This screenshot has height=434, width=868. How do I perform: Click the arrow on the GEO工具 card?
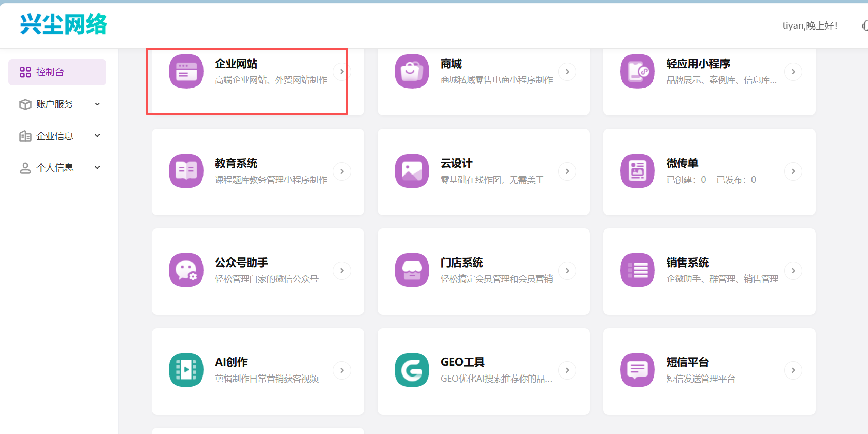pyautogui.click(x=567, y=370)
